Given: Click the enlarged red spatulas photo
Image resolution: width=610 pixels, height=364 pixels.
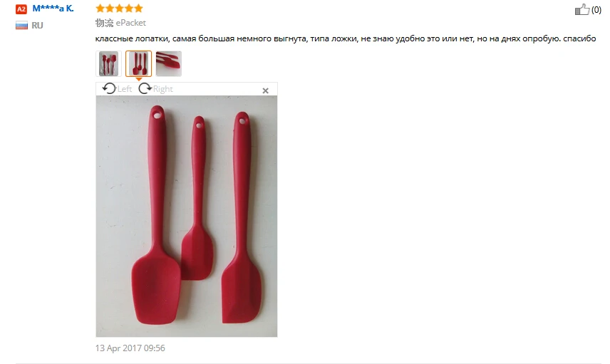Looking at the screenshot, I should (x=187, y=217).
